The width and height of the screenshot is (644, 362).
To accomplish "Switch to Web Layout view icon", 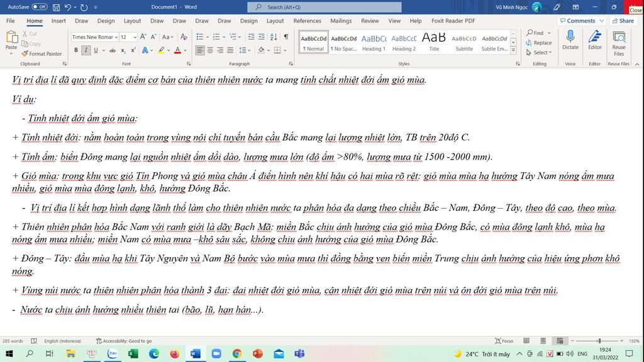I will [x=559, y=341].
